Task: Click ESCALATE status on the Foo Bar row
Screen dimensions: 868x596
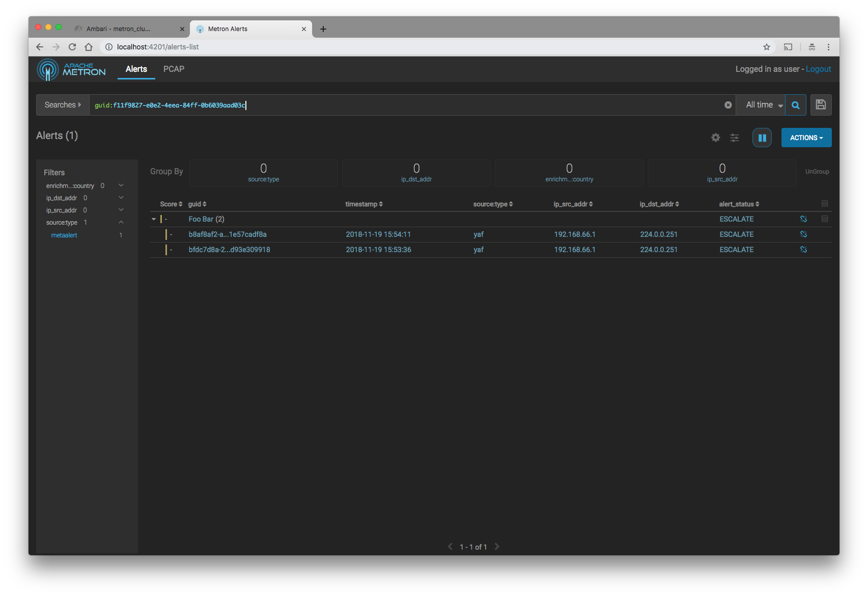Action: pos(736,219)
